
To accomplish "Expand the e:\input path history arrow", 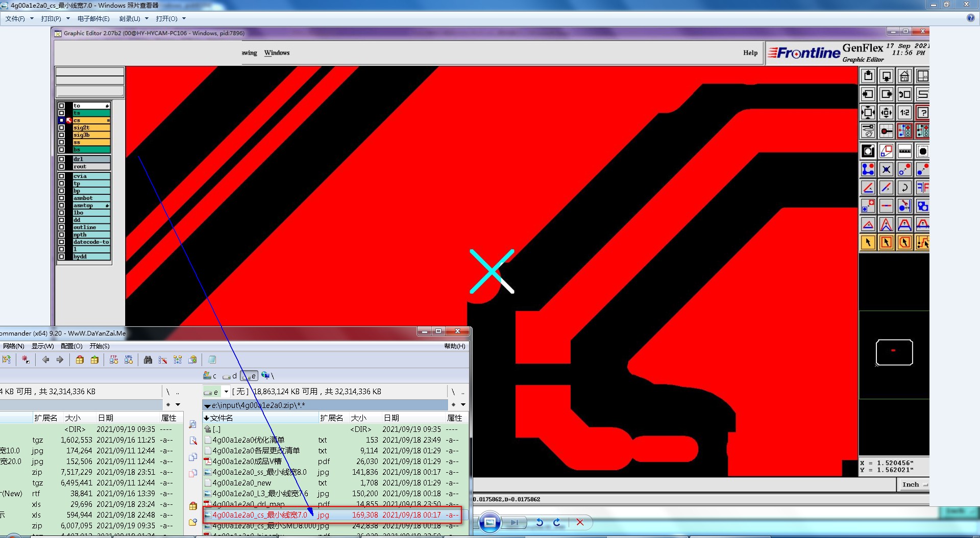I will click(x=207, y=405).
